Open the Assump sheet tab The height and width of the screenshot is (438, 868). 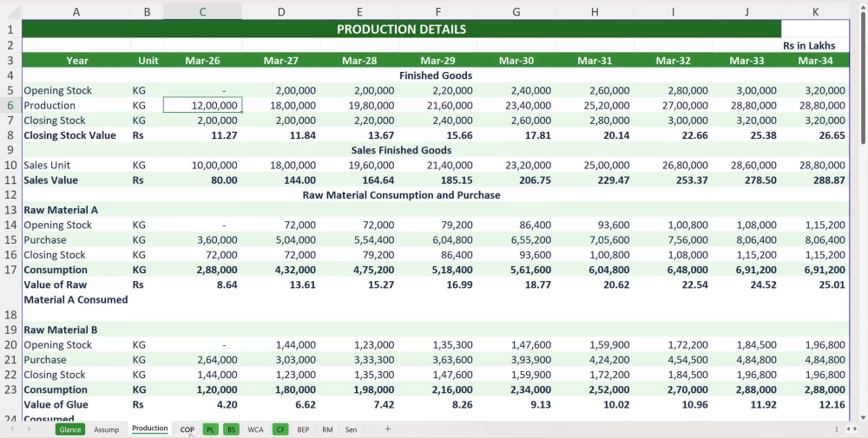[x=106, y=429]
